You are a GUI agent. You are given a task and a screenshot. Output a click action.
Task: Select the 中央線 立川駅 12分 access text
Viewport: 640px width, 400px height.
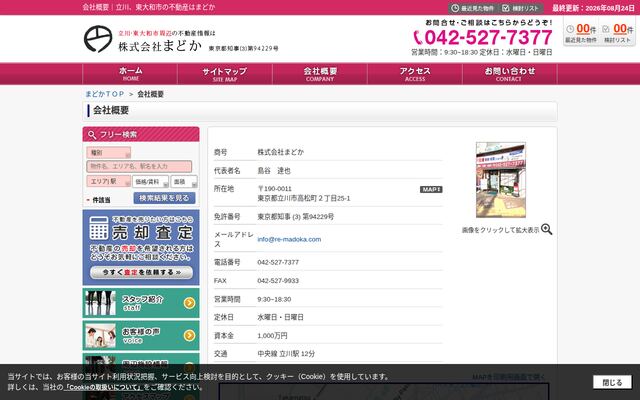(x=286, y=354)
